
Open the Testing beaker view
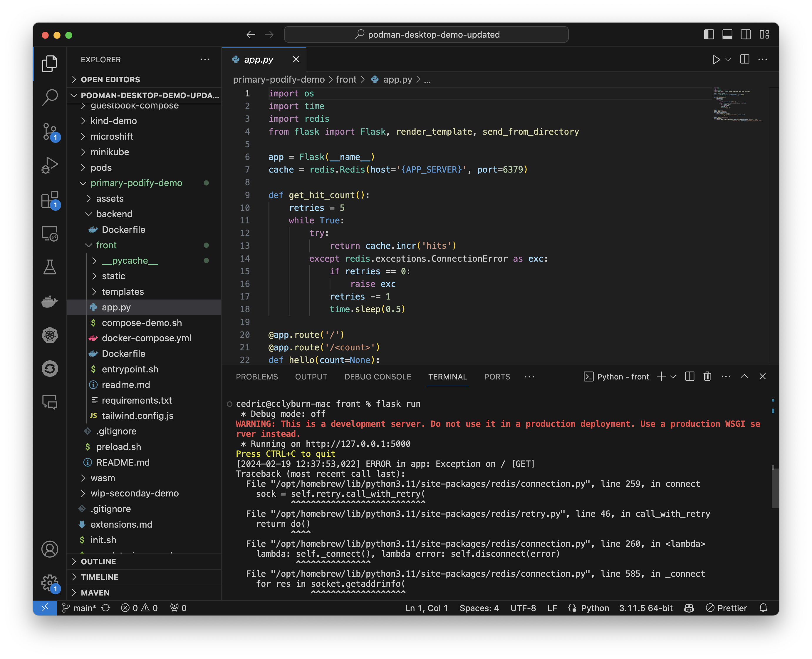point(50,267)
